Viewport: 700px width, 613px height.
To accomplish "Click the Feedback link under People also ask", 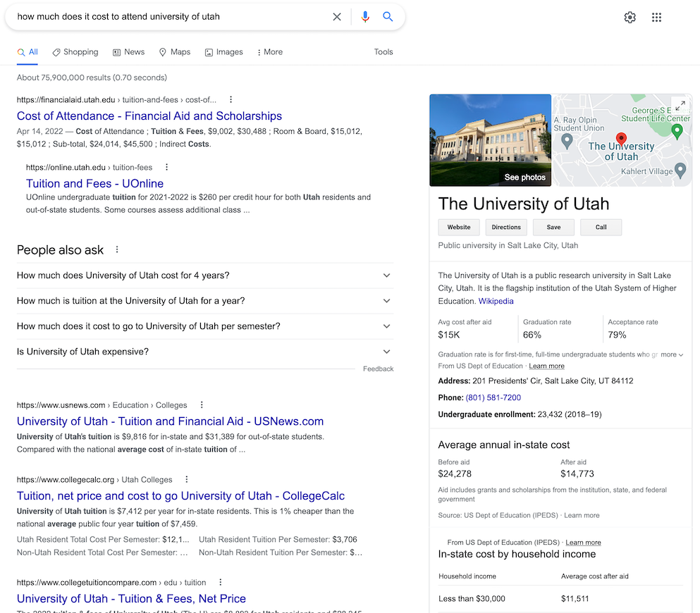I will (378, 369).
